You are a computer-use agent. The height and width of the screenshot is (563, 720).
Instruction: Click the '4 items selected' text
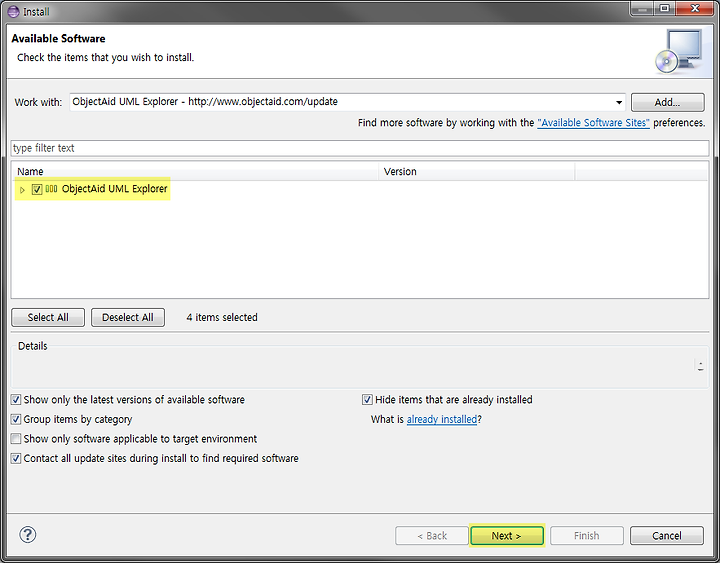pyautogui.click(x=222, y=317)
